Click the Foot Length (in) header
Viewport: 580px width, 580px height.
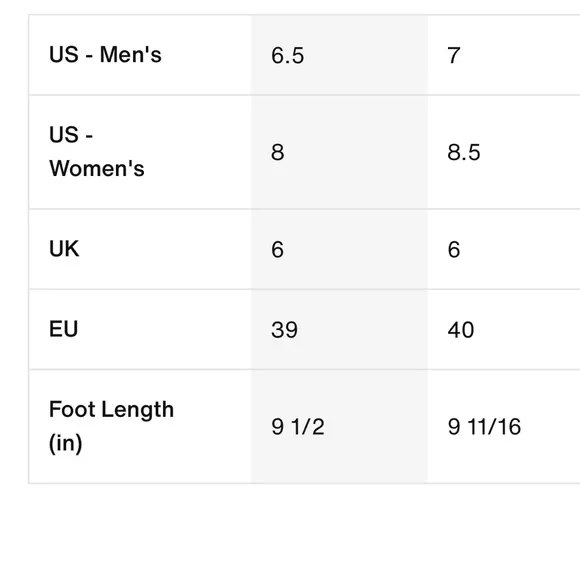(140, 426)
